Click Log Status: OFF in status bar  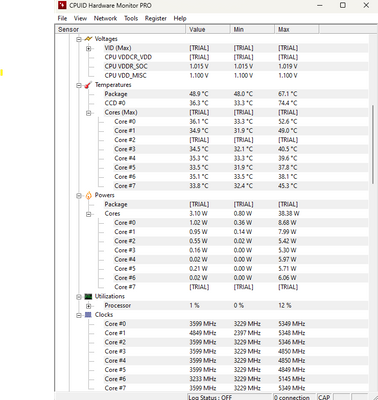(x=210, y=397)
